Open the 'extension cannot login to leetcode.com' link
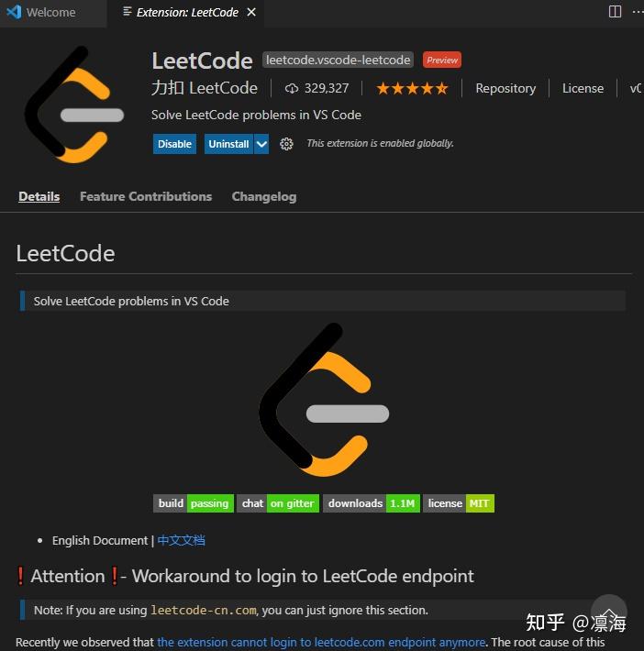The height and width of the screenshot is (651, 644). 321,642
